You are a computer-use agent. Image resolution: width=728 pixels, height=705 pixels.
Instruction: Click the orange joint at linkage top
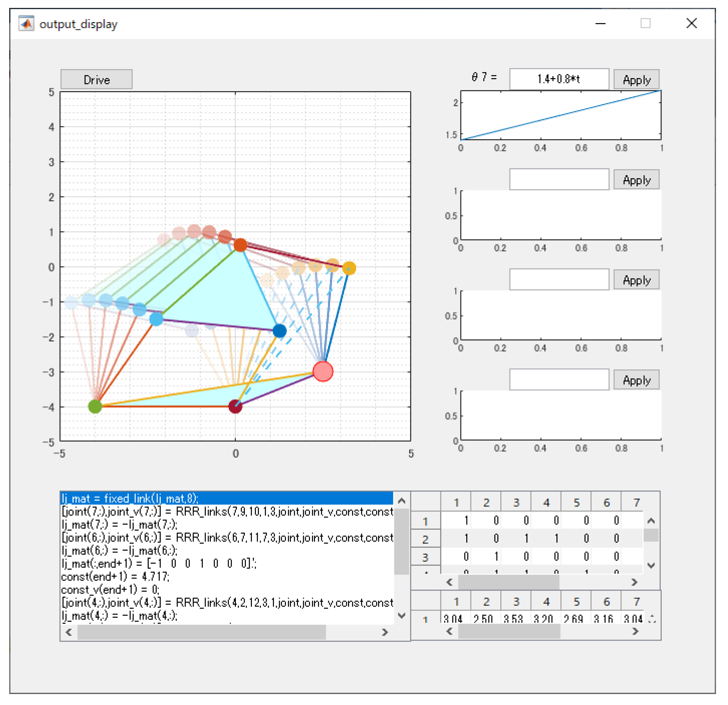pos(240,245)
